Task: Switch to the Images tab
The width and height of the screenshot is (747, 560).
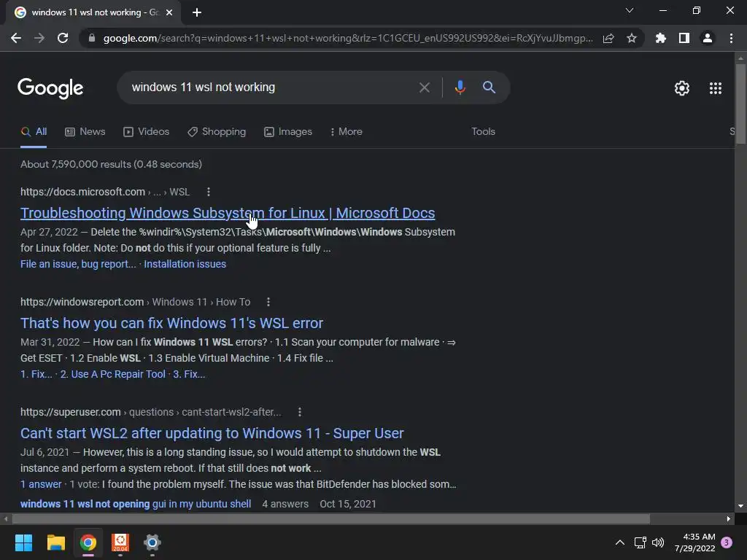Action: (288, 132)
